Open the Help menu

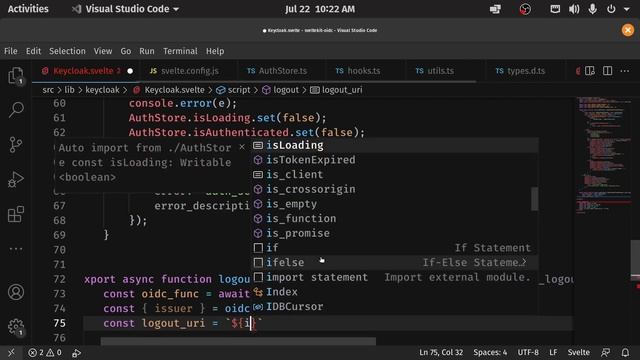pos(215,51)
